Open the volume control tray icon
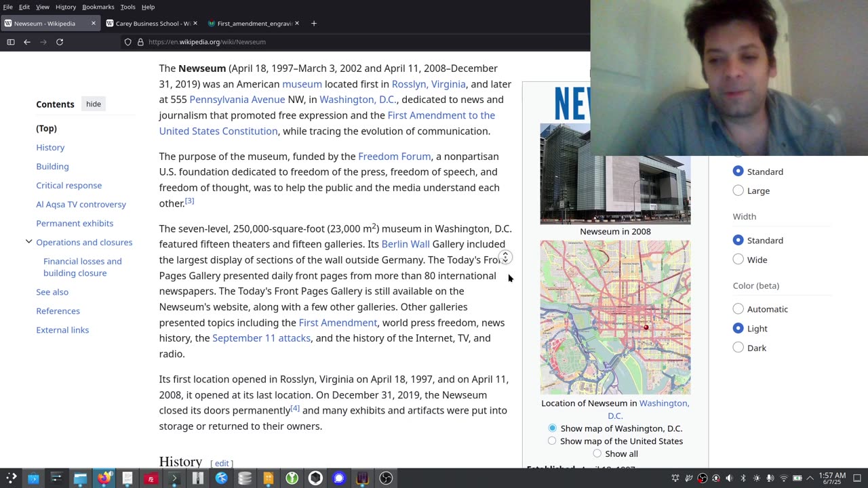868x488 pixels. [730, 478]
